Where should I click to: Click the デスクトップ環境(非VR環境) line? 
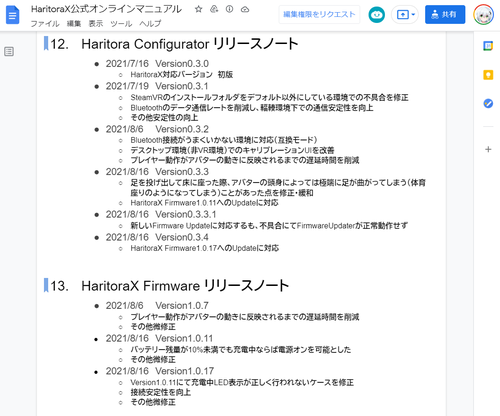tap(232, 150)
